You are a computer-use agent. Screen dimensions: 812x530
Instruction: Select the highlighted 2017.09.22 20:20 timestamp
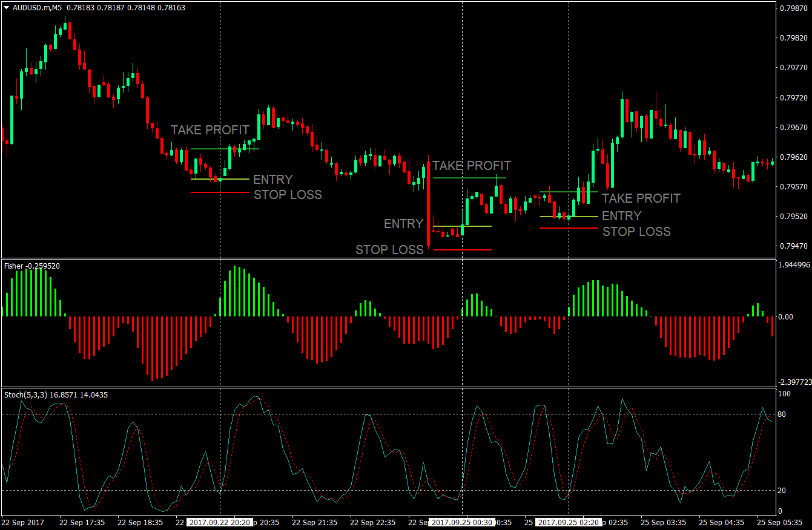coord(219,523)
